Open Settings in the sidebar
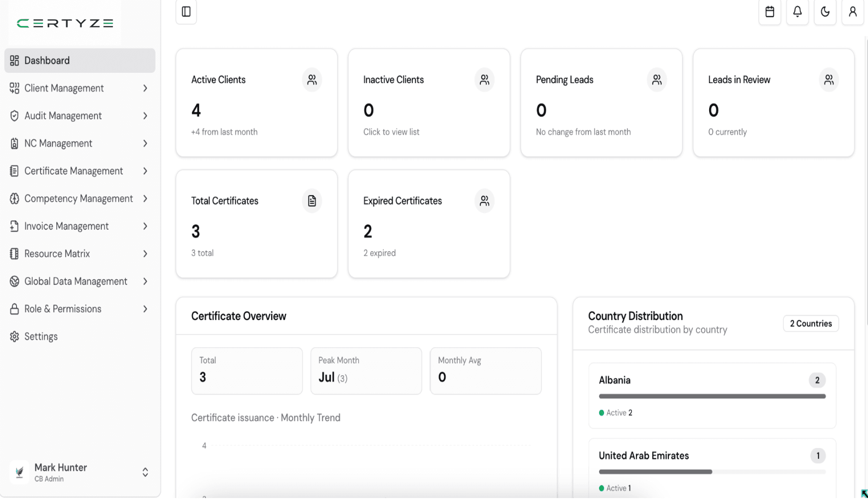This screenshot has height=499, width=868. tap(80, 336)
